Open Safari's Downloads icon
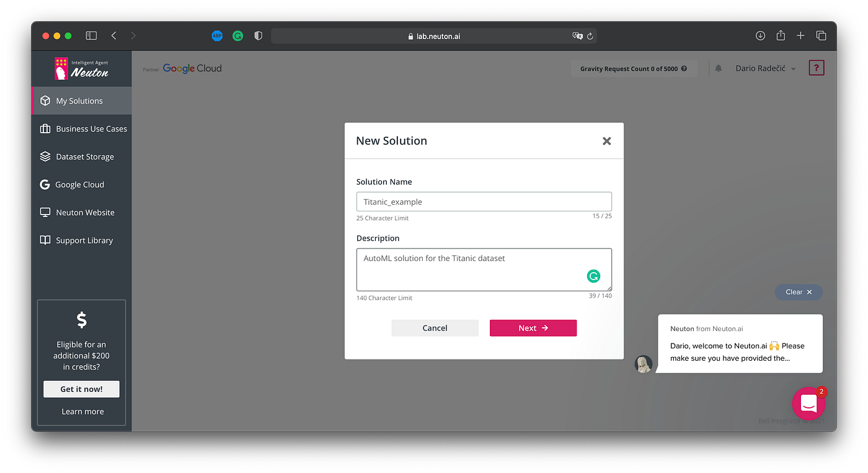This screenshot has width=868, height=473. (x=760, y=35)
